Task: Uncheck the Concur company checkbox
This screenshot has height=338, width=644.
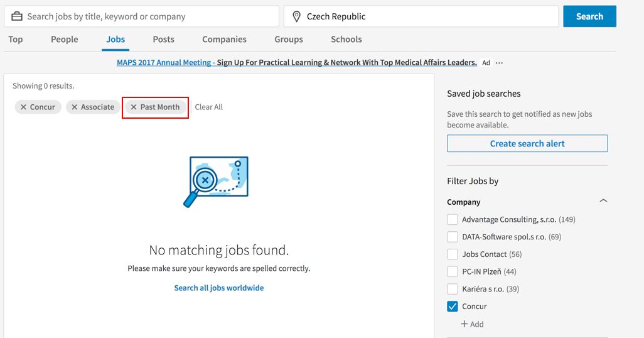Action: 453,307
